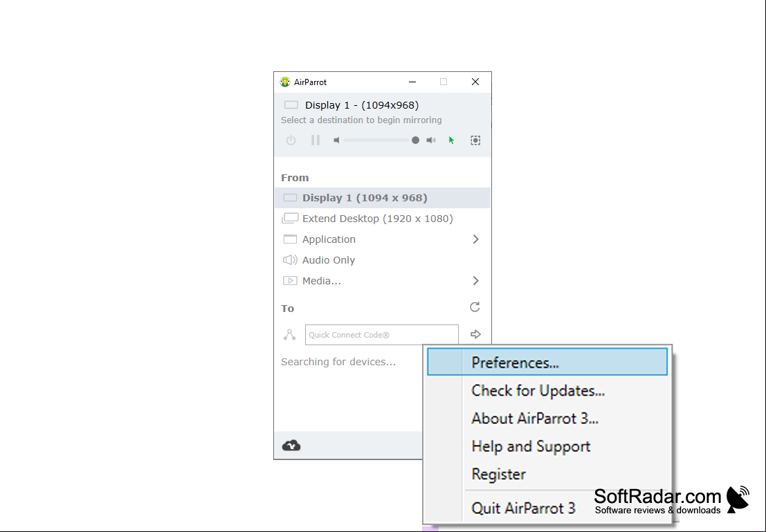Image resolution: width=766 pixels, height=532 pixels.
Task: Click the Quick Connect network icon
Action: (x=290, y=335)
